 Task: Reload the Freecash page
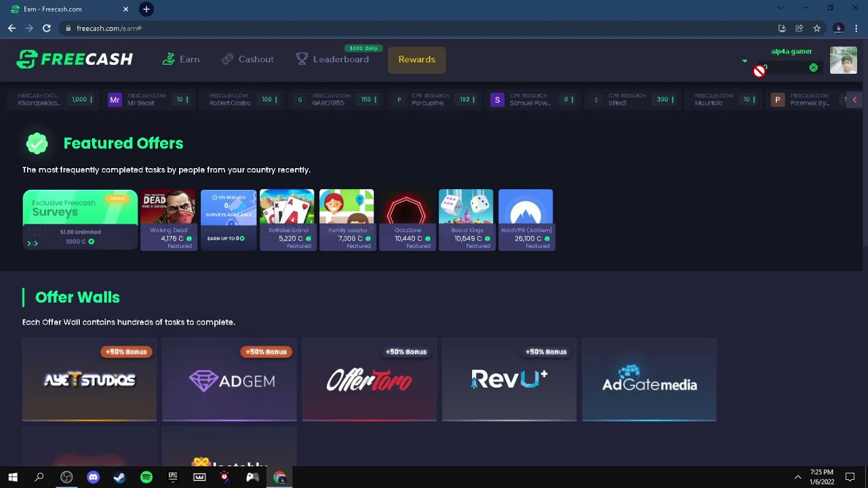pos(47,28)
